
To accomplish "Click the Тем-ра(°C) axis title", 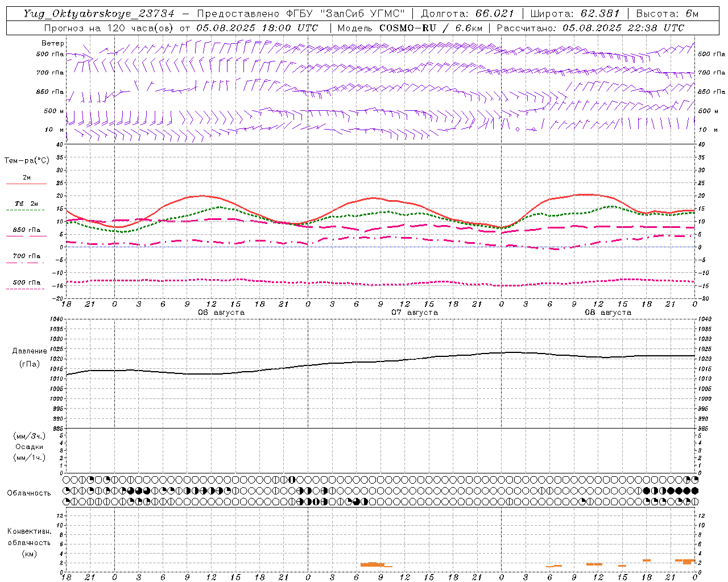I will point(27,161).
